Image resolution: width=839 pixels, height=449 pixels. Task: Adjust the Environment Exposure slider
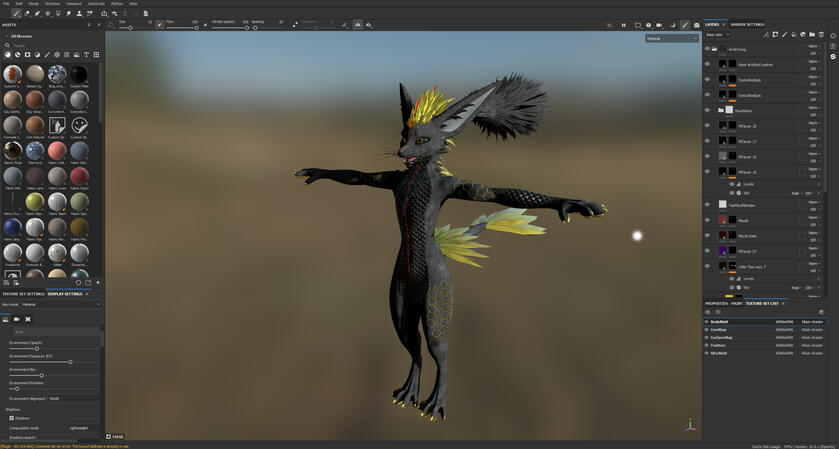(70, 362)
